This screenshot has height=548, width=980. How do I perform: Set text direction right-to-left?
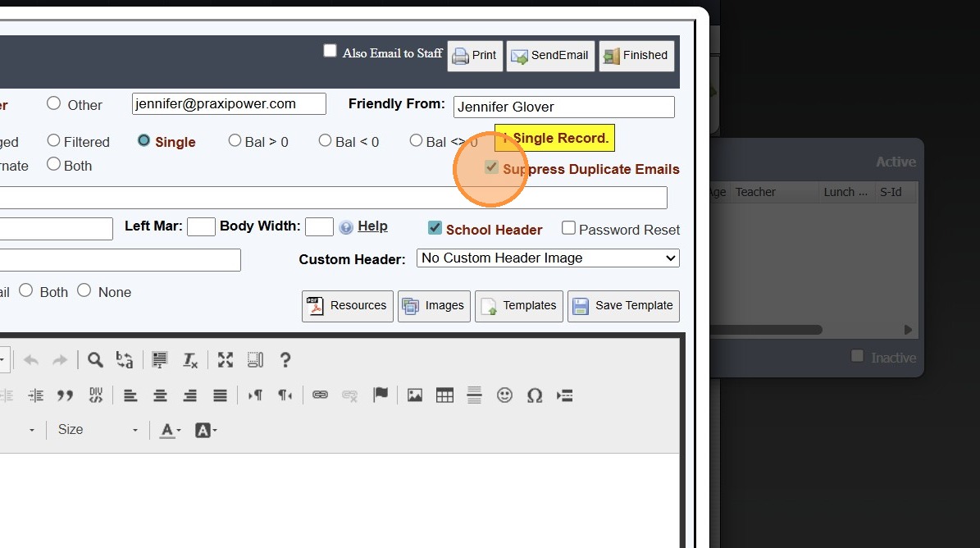[x=285, y=395]
